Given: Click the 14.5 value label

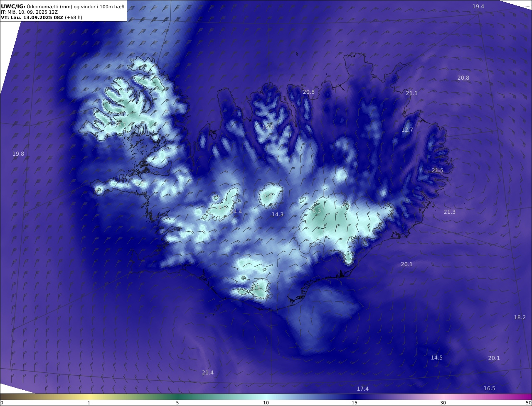Looking at the screenshot, I should point(436,358).
